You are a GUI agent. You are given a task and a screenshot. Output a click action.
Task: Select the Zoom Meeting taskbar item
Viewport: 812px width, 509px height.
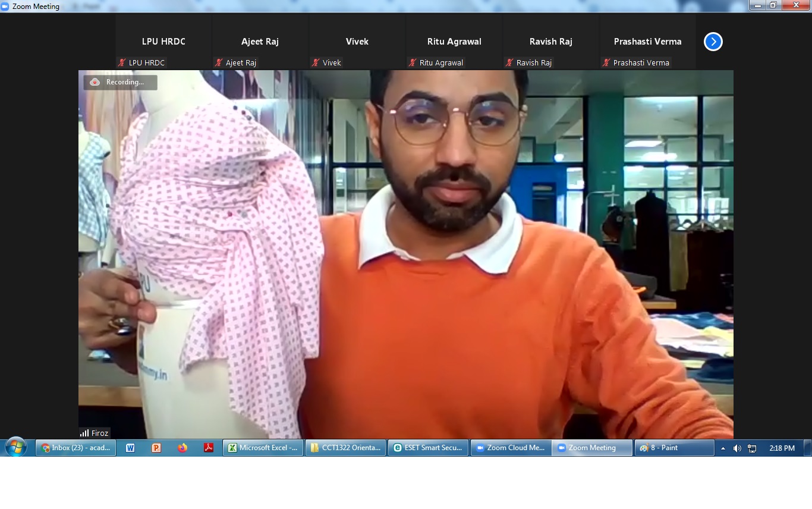(593, 448)
